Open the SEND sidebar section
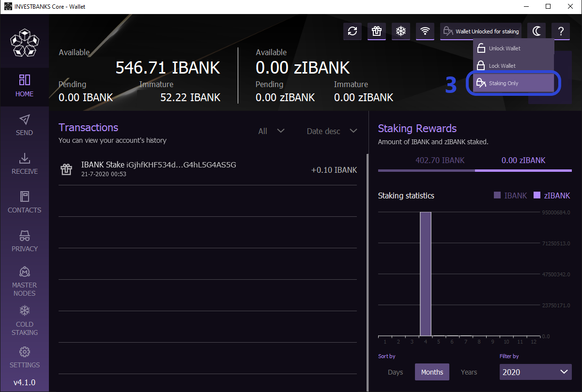The image size is (582, 392). [x=25, y=125]
